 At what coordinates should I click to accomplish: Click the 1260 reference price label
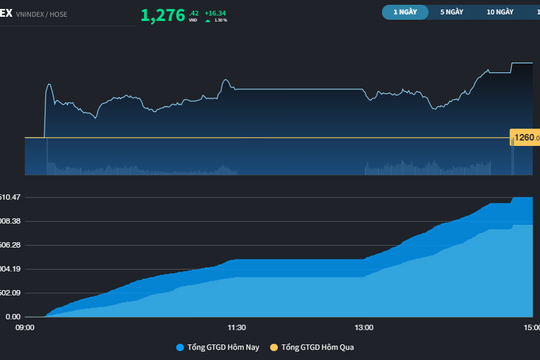[525, 137]
